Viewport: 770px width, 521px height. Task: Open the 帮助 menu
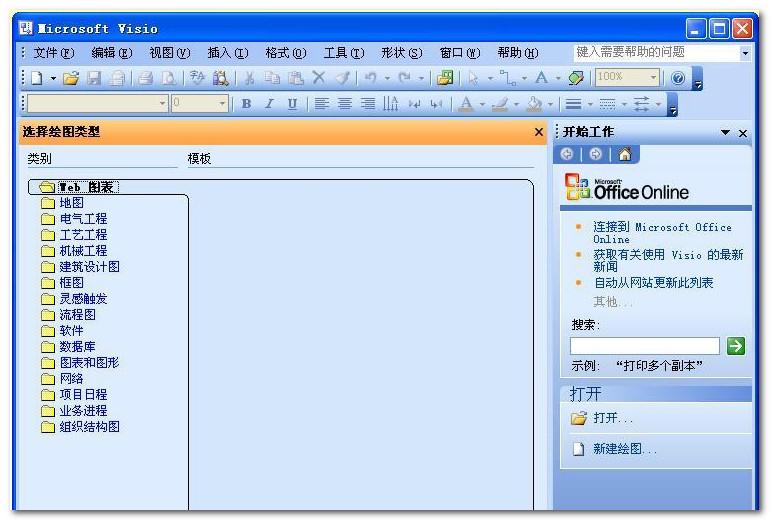(518, 53)
